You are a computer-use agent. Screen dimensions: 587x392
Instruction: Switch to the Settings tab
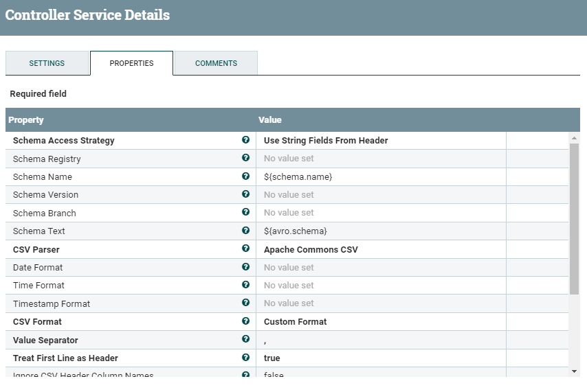coord(47,63)
